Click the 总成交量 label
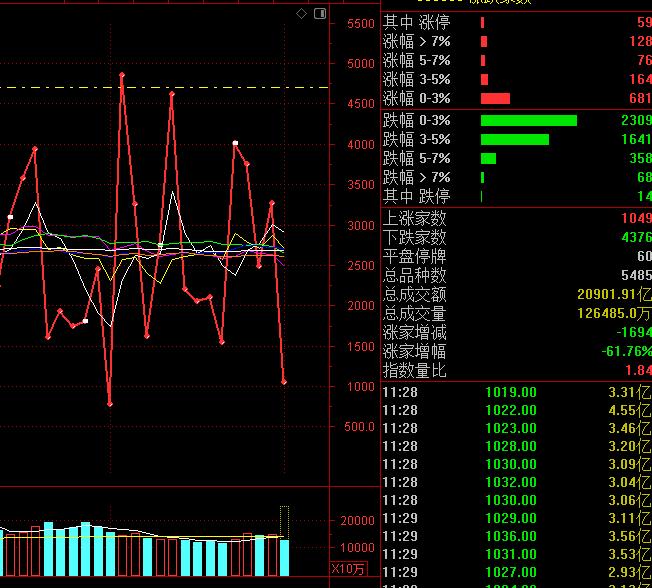Image resolution: width=652 pixels, height=588 pixels. (414, 313)
